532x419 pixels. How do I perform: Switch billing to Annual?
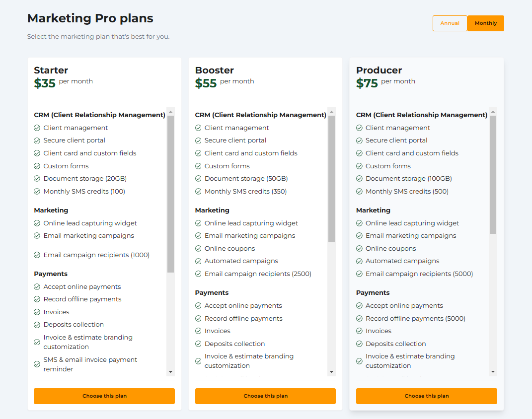click(450, 23)
